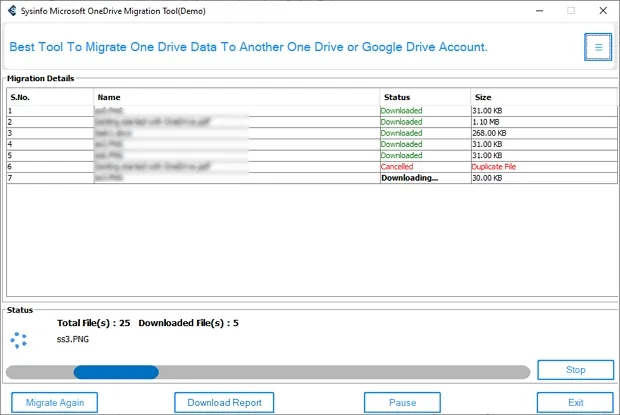Exit the application via Exit button
The width and height of the screenshot is (620, 415).
pyautogui.click(x=575, y=402)
